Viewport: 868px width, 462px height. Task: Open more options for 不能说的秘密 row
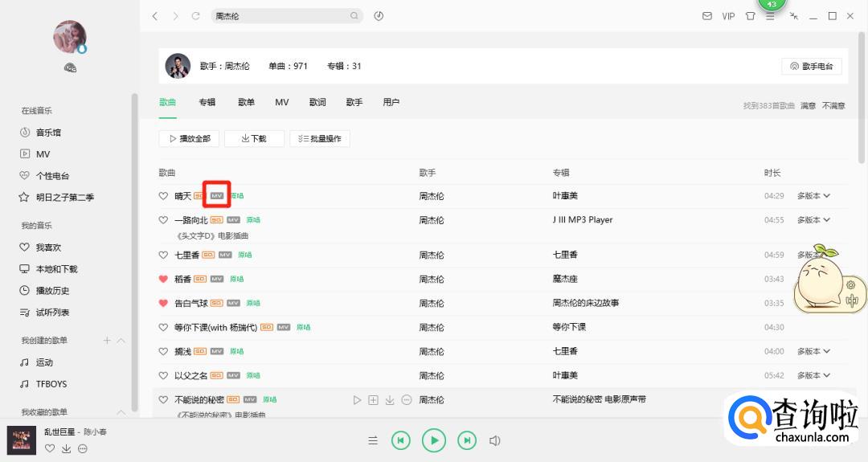coord(407,399)
